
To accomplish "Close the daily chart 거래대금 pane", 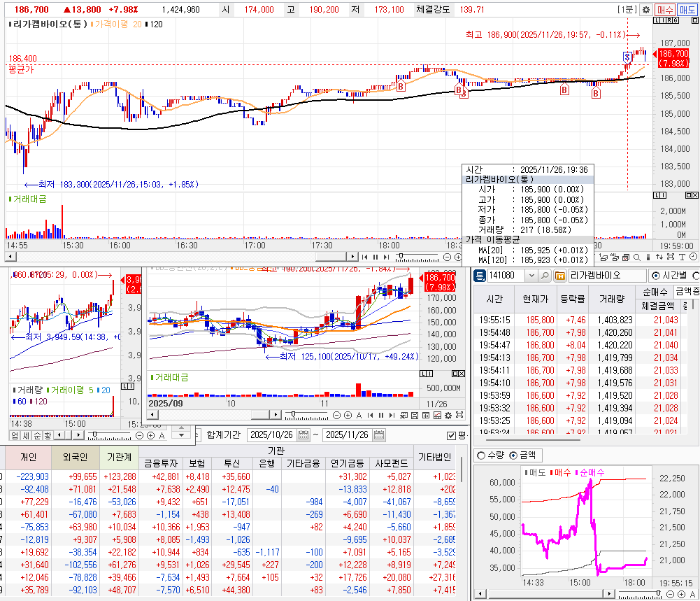I will click(x=462, y=374).
